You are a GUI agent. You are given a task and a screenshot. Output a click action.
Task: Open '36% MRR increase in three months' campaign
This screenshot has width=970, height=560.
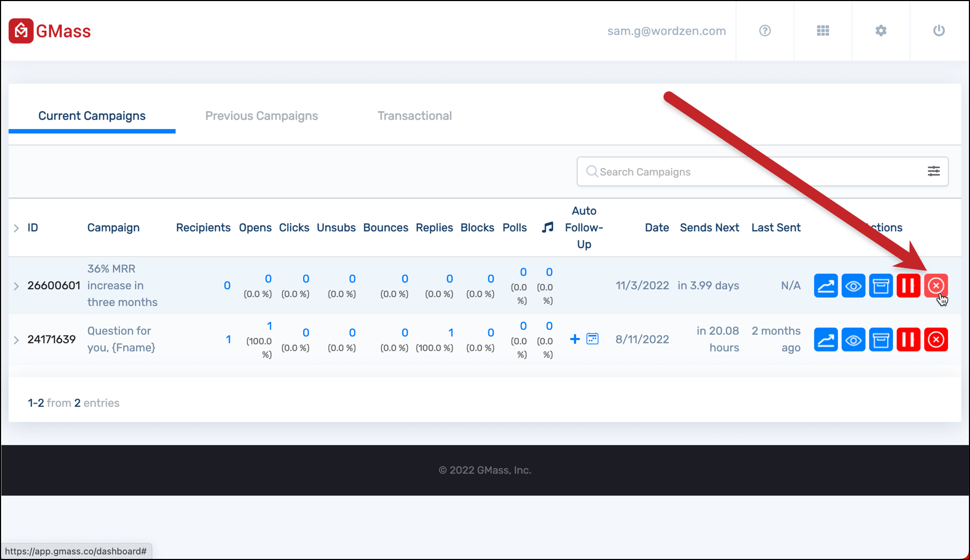pyautogui.click(x=123, y=285)
